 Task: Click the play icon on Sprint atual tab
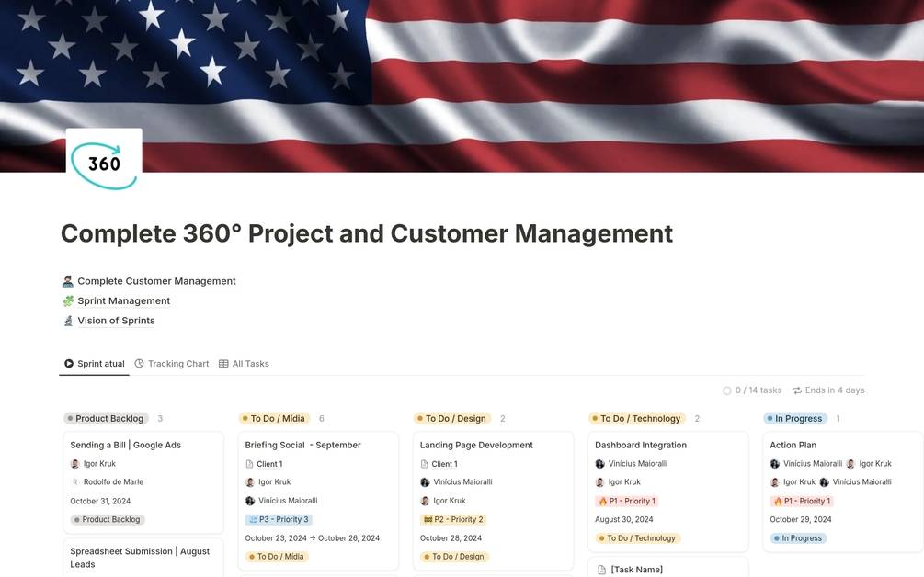[x=68, y=363]
